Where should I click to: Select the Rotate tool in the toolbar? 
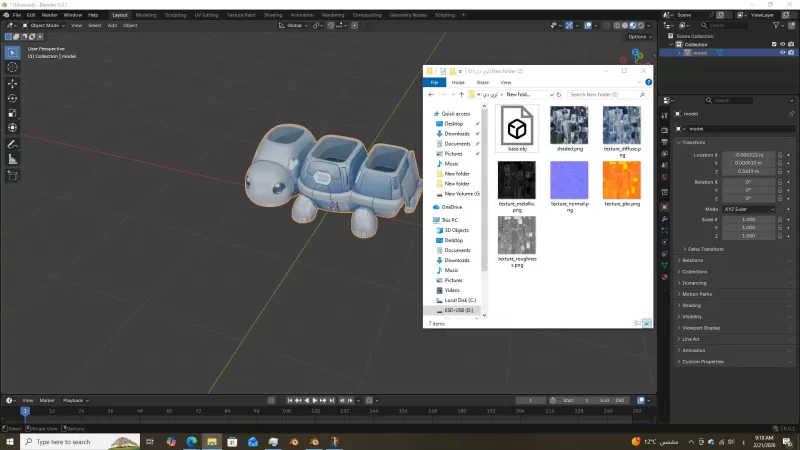coord(12,98)
